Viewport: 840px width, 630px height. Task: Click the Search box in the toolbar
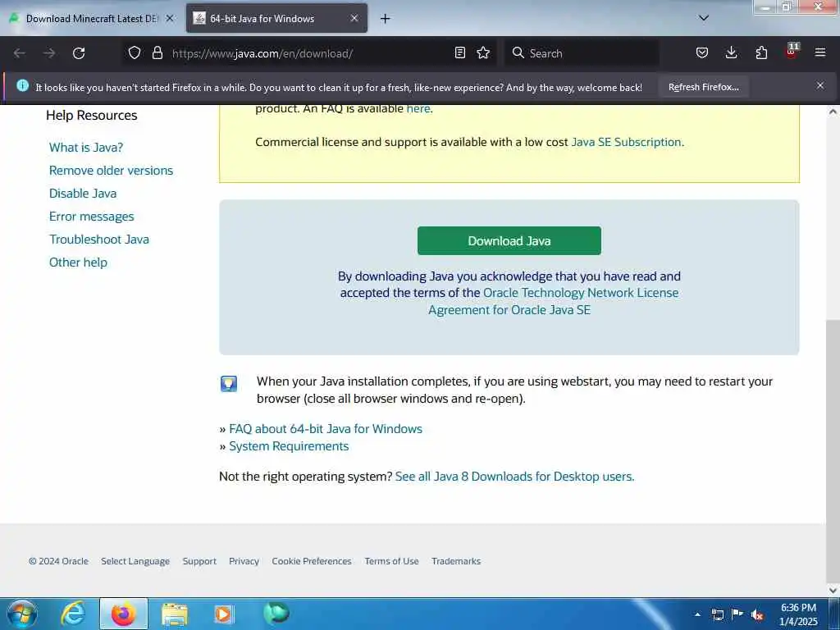click(582, 53)
